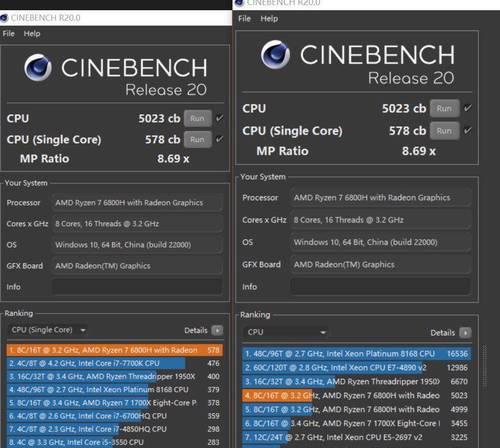Toggle Single Core checkbox in left window
The width and height of the screenshot is (500, 448).
click(x=219, y=139)
